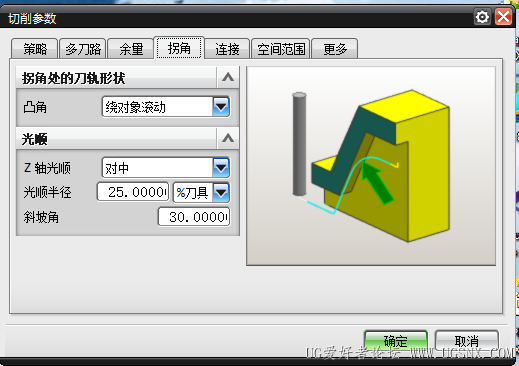The image size is (519, 366).
Task: Click the 斜坡角 label
Action: (x=41, y=217)
